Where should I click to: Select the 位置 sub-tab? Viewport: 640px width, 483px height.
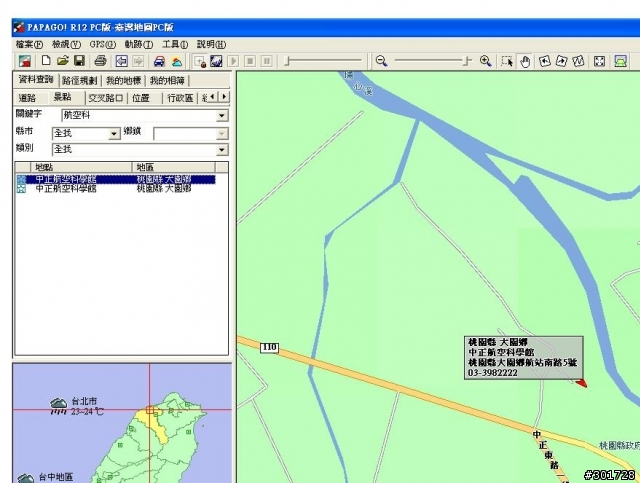pyautogui.click(x=141, y=98)
